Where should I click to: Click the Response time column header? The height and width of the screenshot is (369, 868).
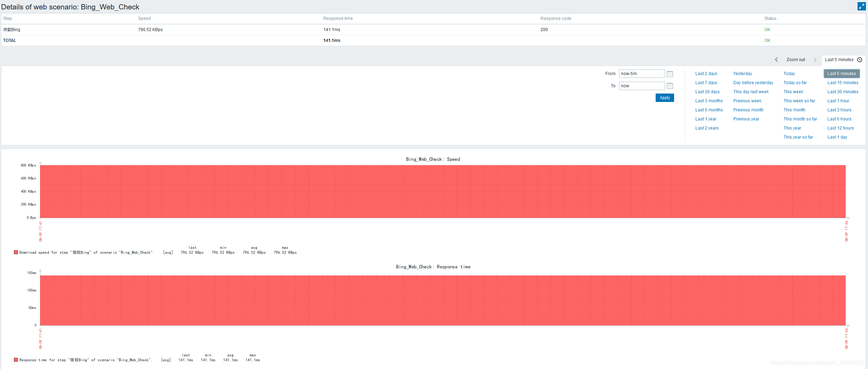[x=338, y=19]
